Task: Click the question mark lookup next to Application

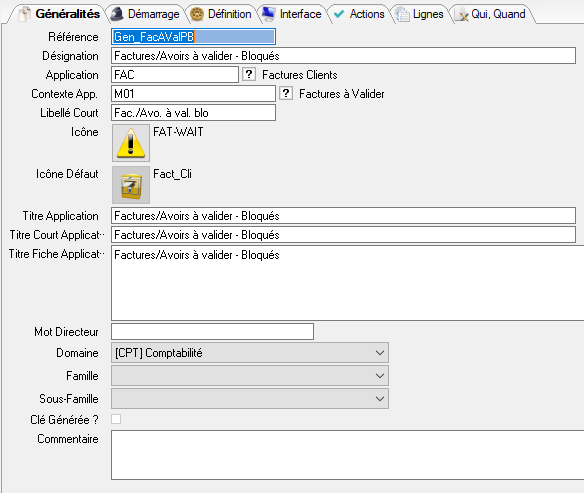Action: click(249, 74)
